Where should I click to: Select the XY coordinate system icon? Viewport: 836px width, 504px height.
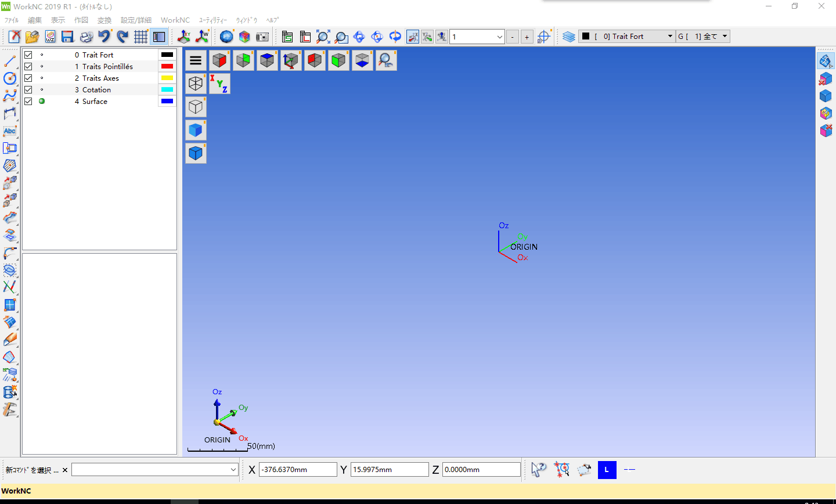(x=184, y=37)
